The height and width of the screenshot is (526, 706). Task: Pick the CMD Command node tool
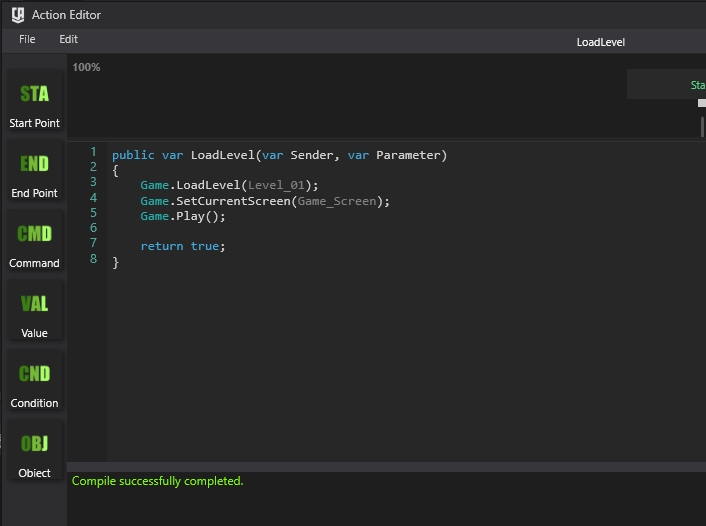(34, 244)
